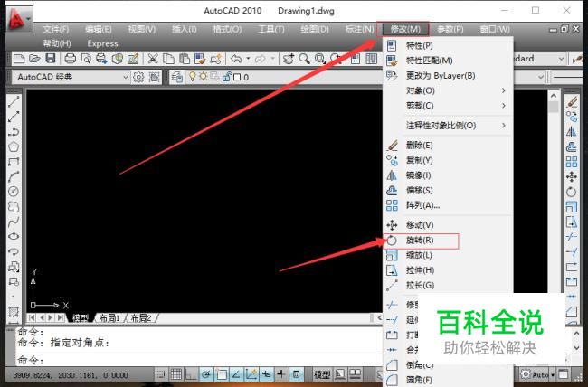Screen dimensions: 588x387
Task: Click the New drawing icon
Action: pos(19,59)
